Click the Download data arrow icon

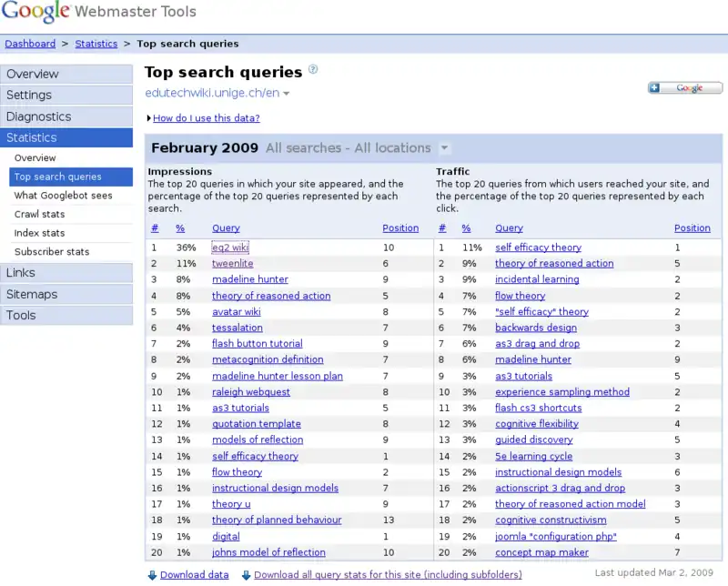pyautogui.click(x=152, y=575)
